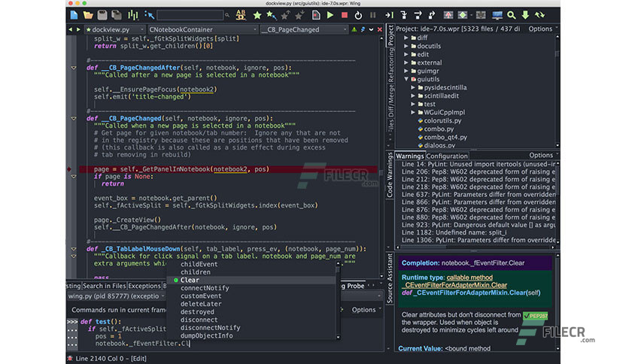Pause debugging with the pause icon
Viewport: 629px width, 364px height.
[x=372, y=15]
